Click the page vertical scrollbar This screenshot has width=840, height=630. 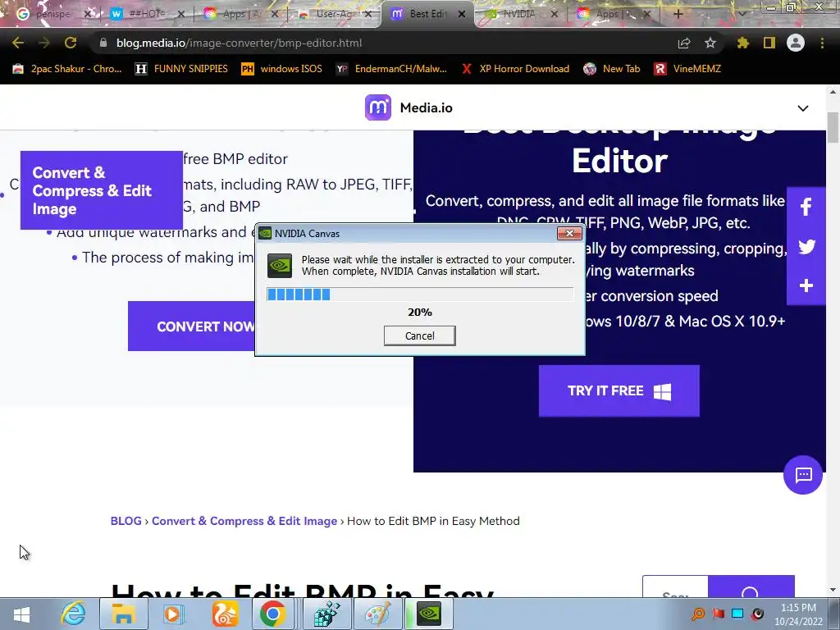click(833, 127)
